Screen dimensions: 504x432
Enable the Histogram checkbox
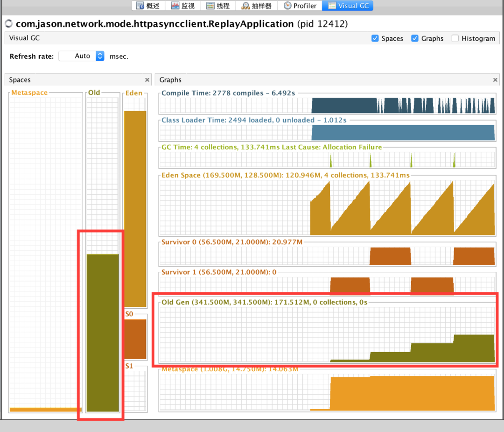[455, 38]
